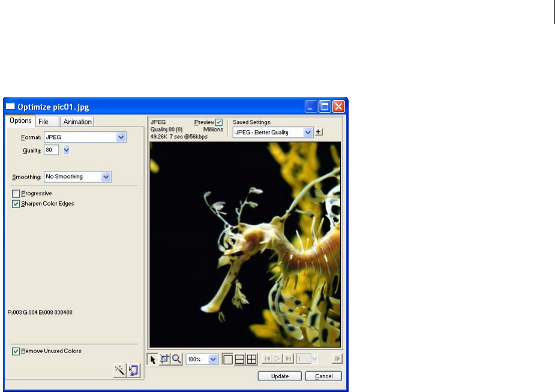The height and width of the screenshot is (392, 555).
Task: Click the Optimize pic01.jpg window icon
Action: point(10,107)
